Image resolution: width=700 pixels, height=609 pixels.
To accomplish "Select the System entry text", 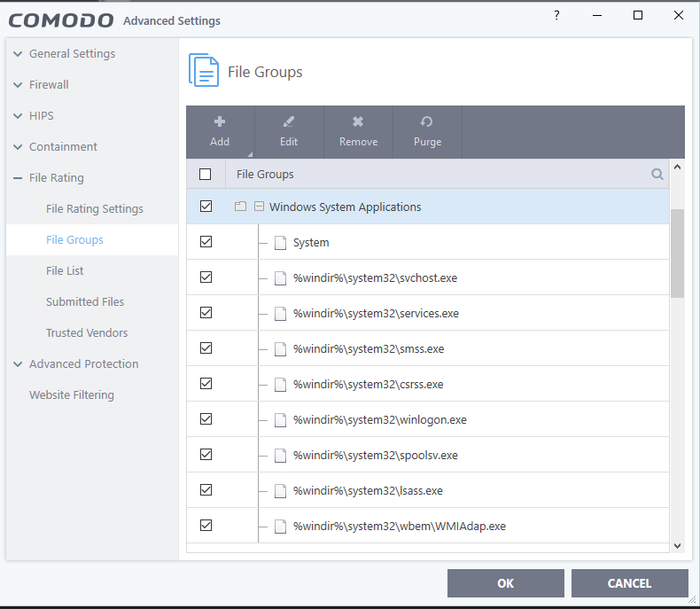I will click(x=311, y=242).
